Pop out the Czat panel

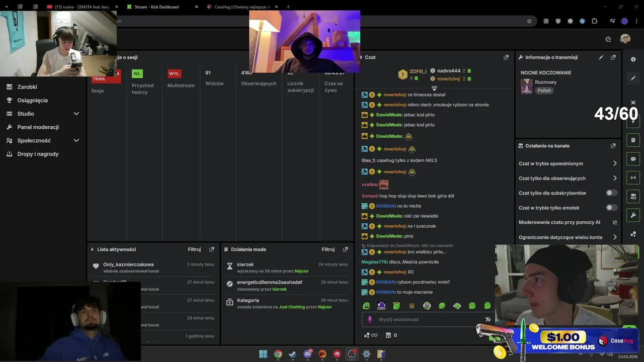click(506, 57)
